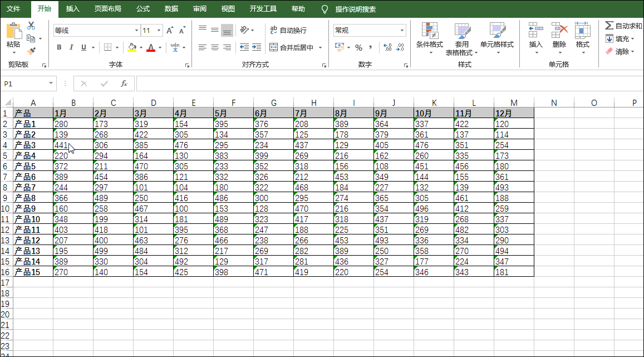Image resolution: width=644 pixels, height=357 pixels.
Task: Apply comma style
Action: (371, 47)
